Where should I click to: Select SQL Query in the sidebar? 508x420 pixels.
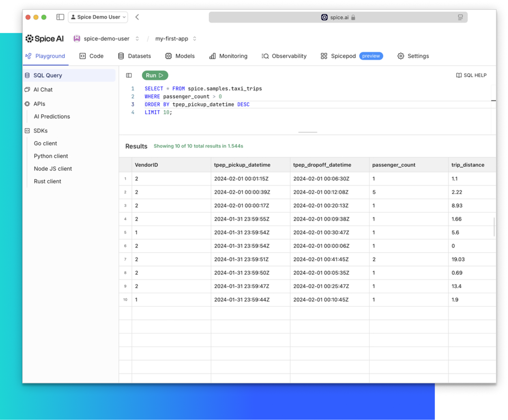point(69,75)
